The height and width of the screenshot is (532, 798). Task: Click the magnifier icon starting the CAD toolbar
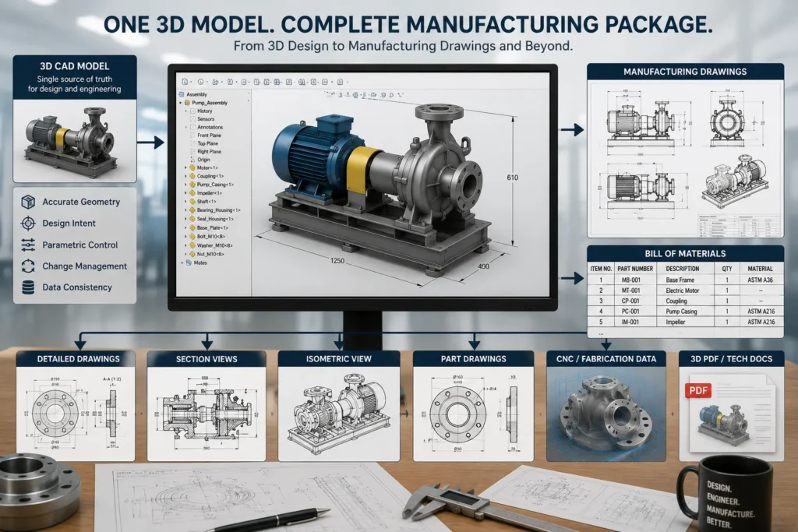click(185, 82)
